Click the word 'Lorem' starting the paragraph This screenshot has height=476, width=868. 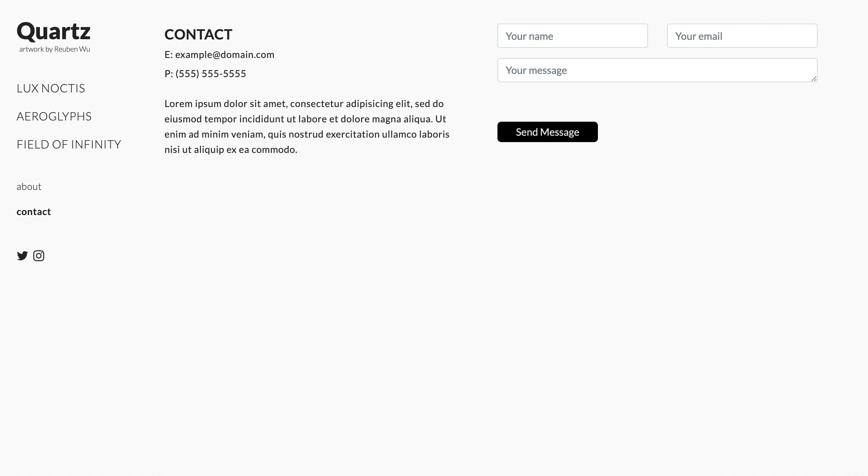tap(179, 104)
